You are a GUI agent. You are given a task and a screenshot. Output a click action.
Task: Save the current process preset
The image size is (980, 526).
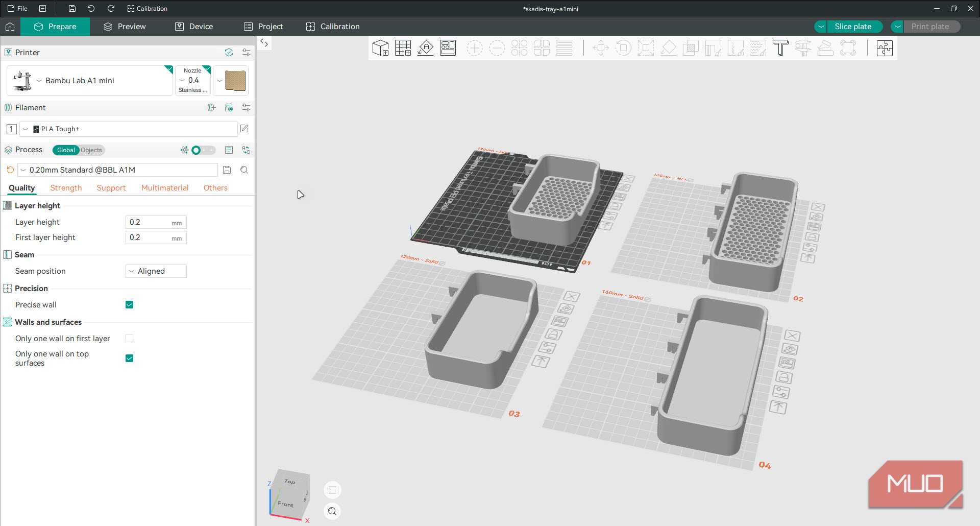(227, 170)
